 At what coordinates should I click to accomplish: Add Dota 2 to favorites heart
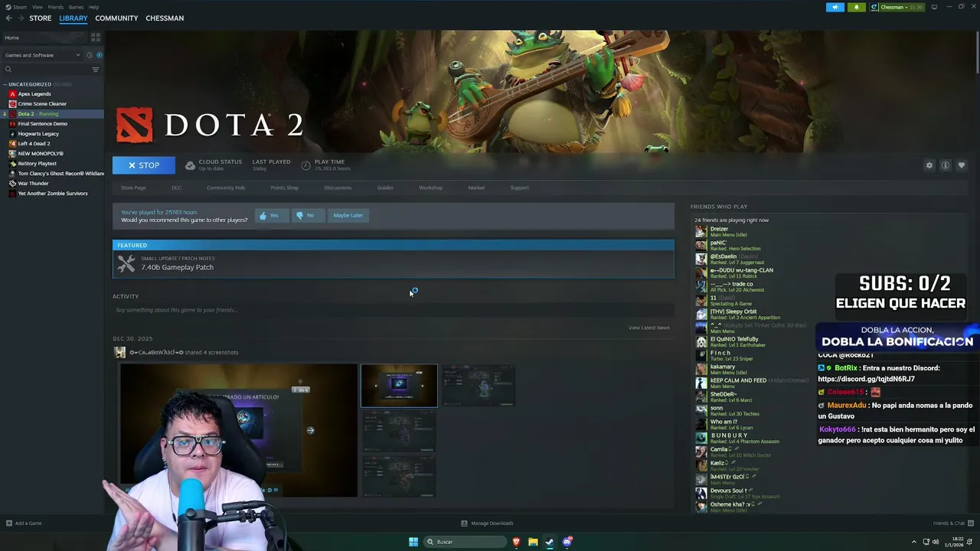962,165
